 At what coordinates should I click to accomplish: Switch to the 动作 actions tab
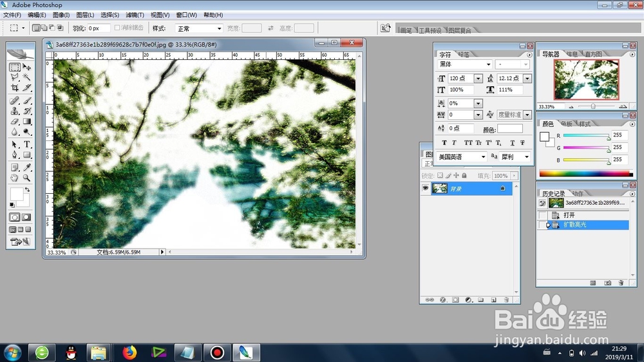(x=578, y=193)
